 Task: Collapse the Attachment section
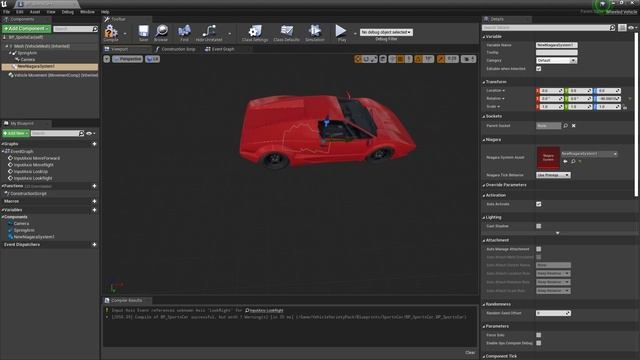click(484, 240)
